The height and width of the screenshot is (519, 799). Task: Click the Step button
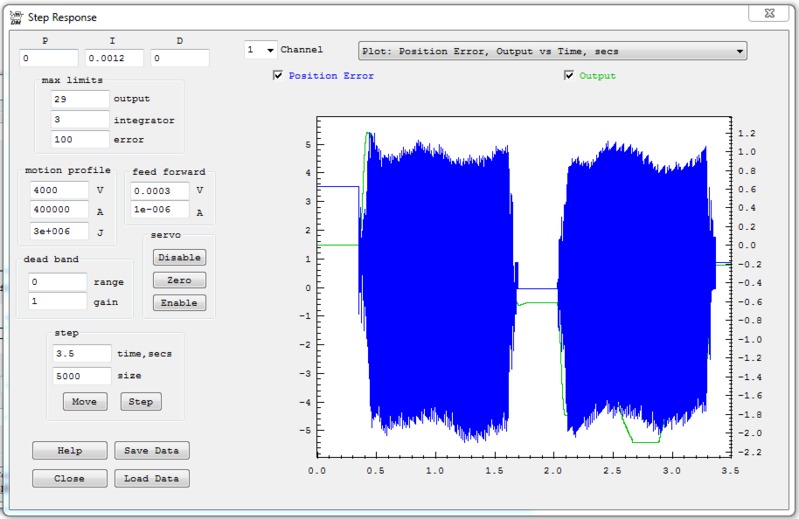coord(141,402)
